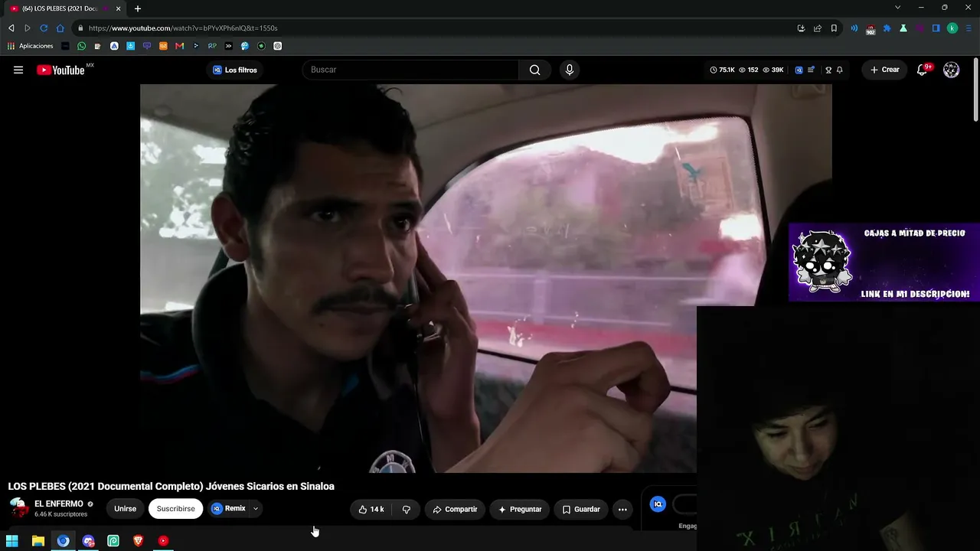Click the '6.46 K suscriptores' text
Image resolution: width=980 pixels, height=551 pixels.
61,514
